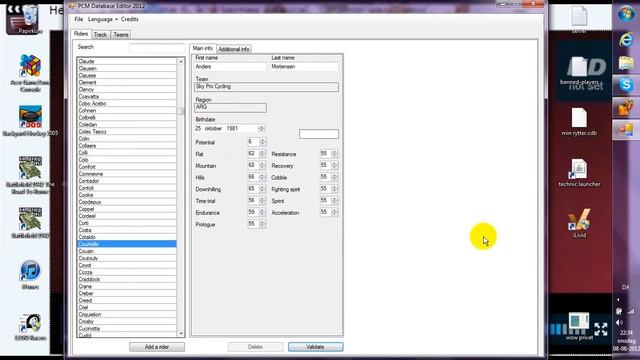This screenshot has width=640, height=360.
Task: Open the Backyard Hockey 2005 desktop shortcut
Action: 30,117
